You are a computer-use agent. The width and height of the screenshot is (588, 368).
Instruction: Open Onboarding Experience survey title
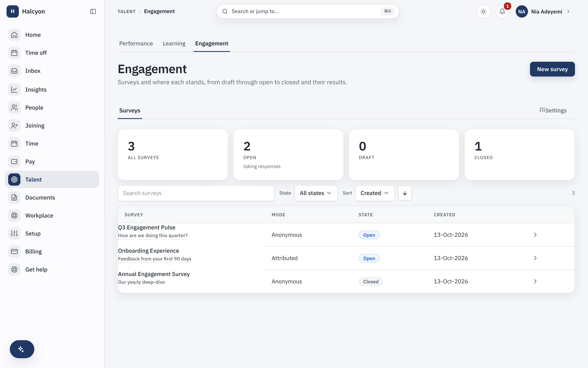pyautogui.click(x=148, y=251)
